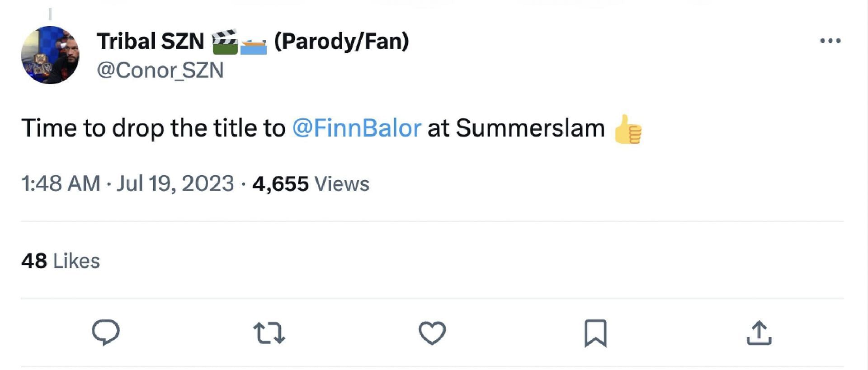Click the Tribal SZN profile avatar
Image resolution: width=868 pixels, height=370 pixels.
pyautogui.click(x=50, y=55)
